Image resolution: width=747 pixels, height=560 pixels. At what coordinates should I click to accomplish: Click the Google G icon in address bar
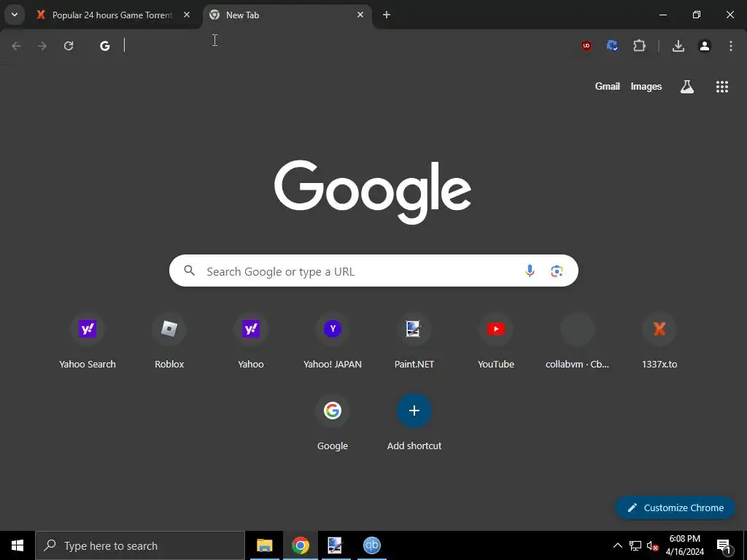[105, 46]
